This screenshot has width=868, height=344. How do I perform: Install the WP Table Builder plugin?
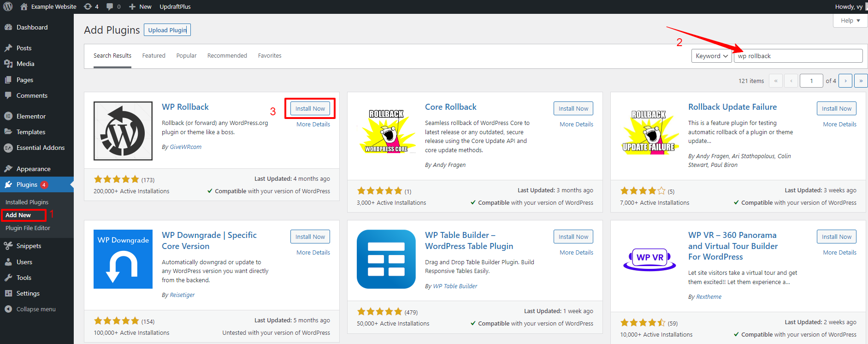573,237
